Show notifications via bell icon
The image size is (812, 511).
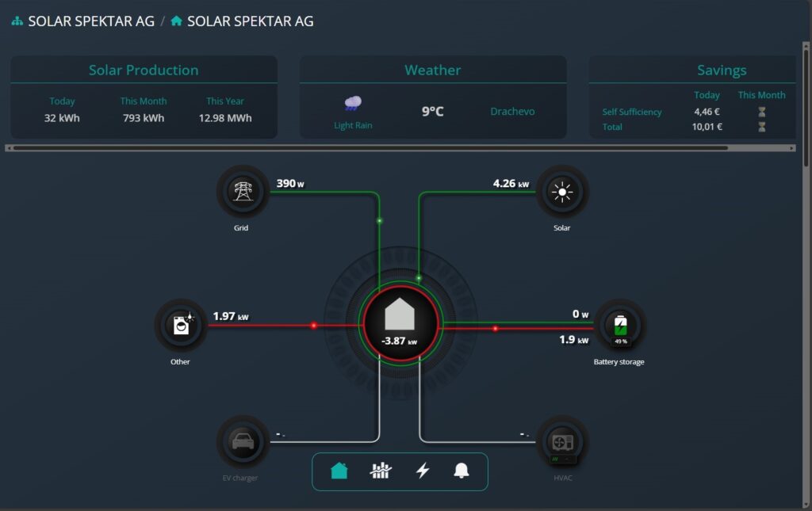tap(462, 471)
